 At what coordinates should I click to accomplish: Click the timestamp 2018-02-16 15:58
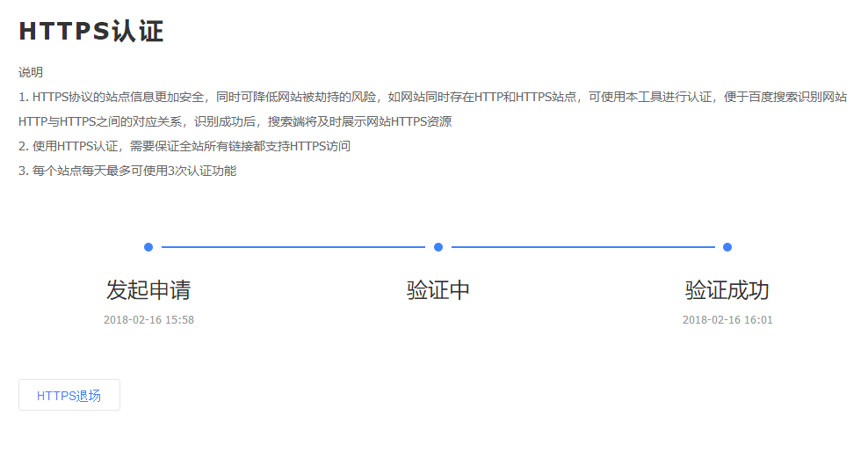[148, 319]
